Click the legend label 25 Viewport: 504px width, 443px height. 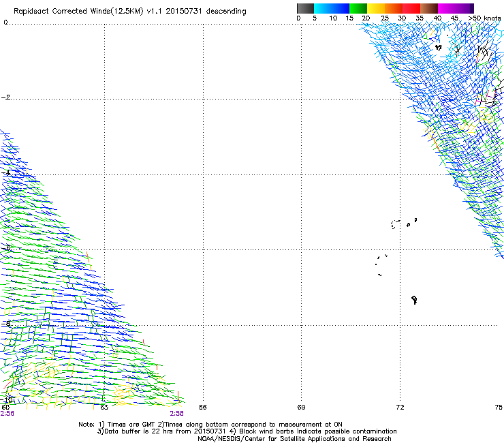click(x=385, y=18)
